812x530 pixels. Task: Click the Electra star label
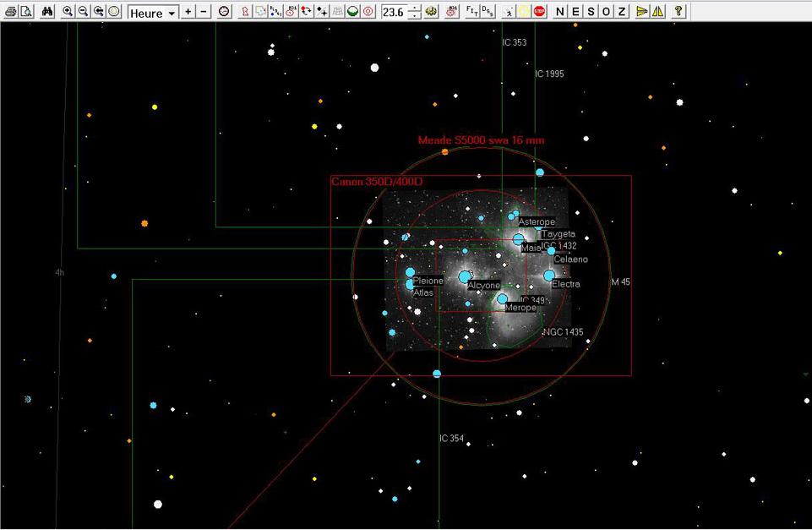565,284
